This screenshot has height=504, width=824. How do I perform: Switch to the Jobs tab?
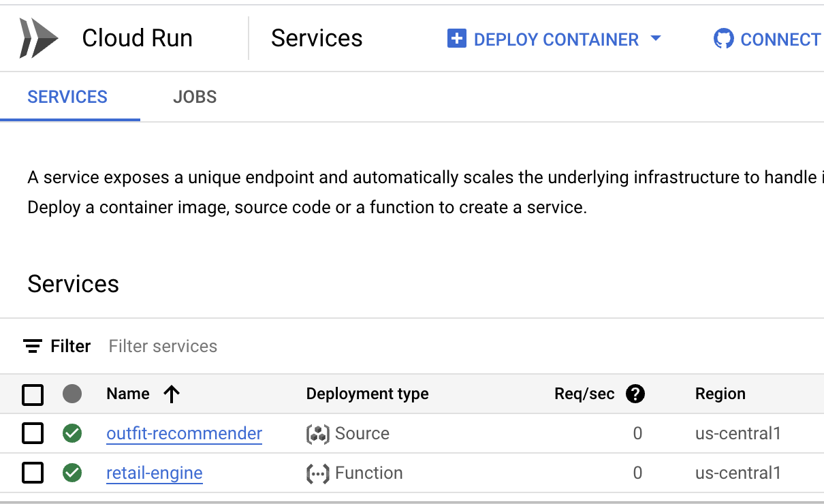pos(195,97)
